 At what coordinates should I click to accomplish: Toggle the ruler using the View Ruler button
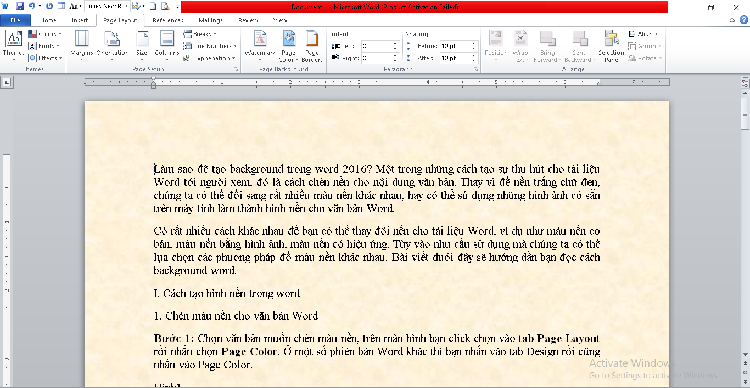click(x=745, y=82)
